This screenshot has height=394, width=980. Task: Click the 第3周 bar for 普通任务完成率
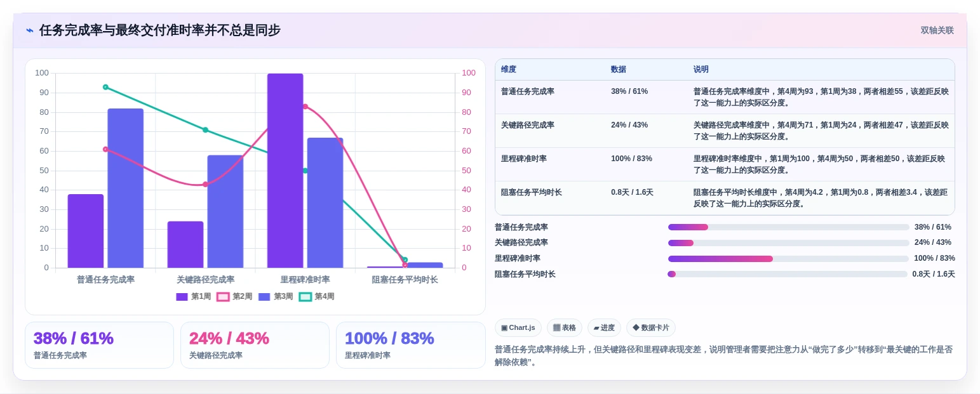coord(126,188)
